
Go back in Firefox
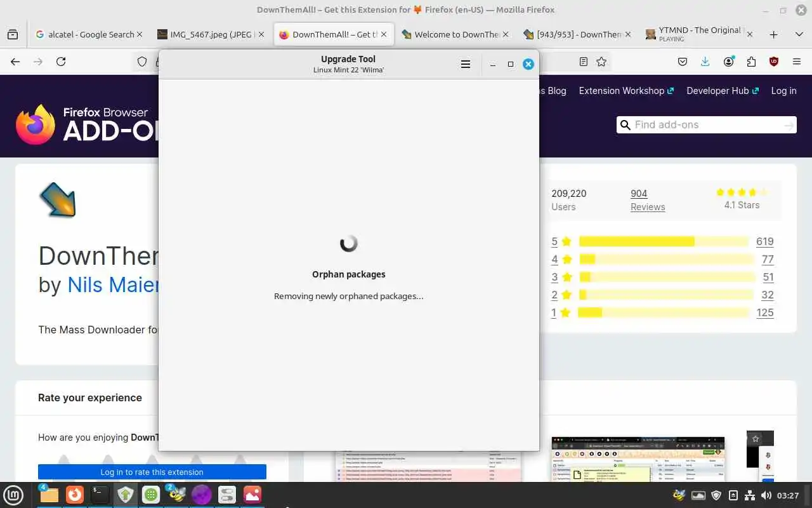click(x=15, y=62)
